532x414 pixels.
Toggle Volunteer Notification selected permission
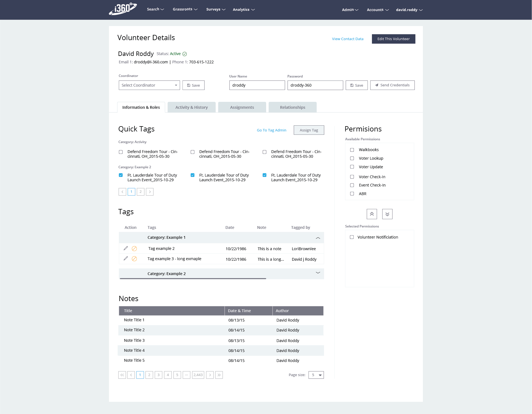[x=353, y=237]
